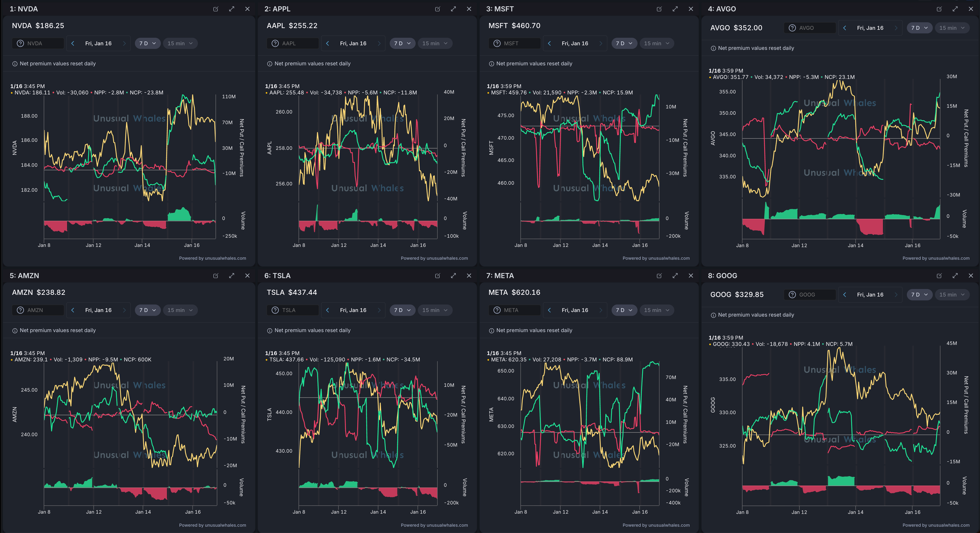The width and height of the screenshot is (980, 533).
Task: Open 7 D range dropdown in APPL panel
Action: (x=402, y=43)
